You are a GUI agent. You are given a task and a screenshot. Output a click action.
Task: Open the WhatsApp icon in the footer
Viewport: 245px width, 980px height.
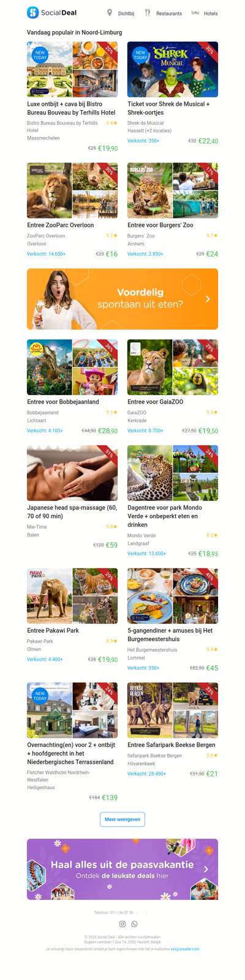click(135, 924)
